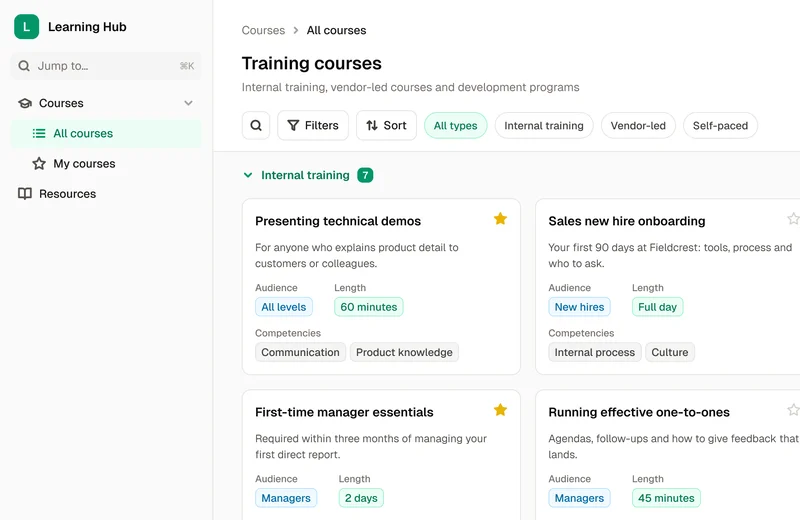The image size is (800, 520).
Task: Open First-time manager essentials title
Action: [344, 412]
